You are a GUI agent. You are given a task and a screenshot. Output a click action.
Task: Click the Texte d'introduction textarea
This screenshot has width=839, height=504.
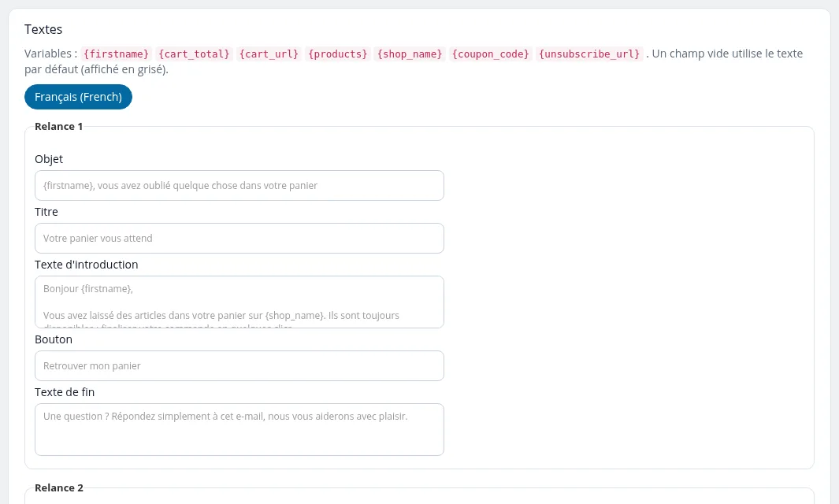click(239, 302)
